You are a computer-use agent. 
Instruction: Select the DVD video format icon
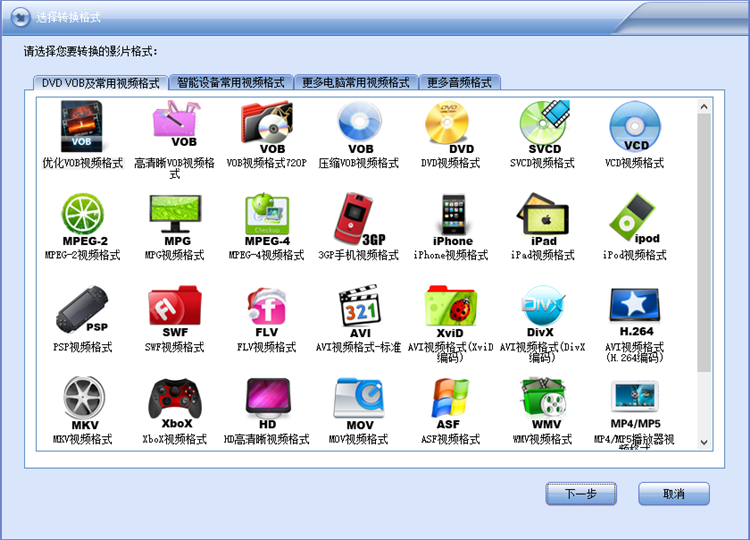450,128
